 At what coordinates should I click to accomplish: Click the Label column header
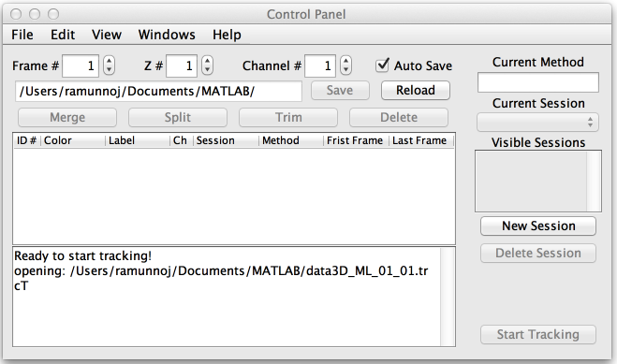pos(138,140)
